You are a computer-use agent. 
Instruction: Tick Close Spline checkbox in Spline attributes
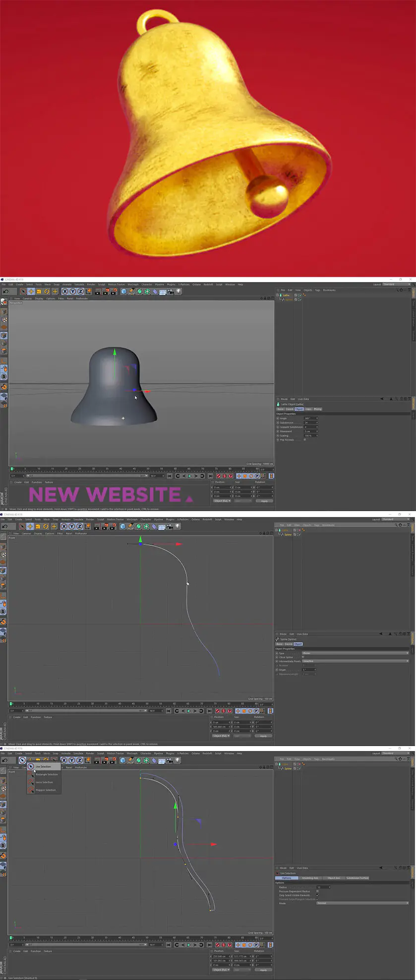pyautogui.click(x=303, y=657)
